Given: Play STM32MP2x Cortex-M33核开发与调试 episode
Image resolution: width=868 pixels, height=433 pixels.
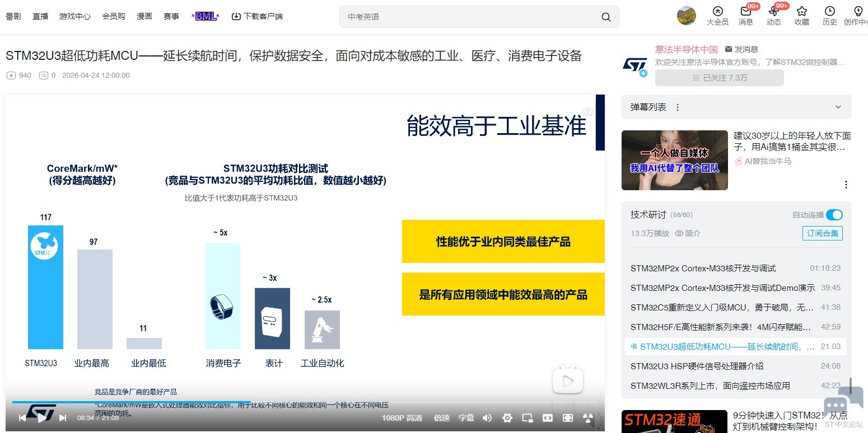Looking at the screenshot, I should [735, 269].
